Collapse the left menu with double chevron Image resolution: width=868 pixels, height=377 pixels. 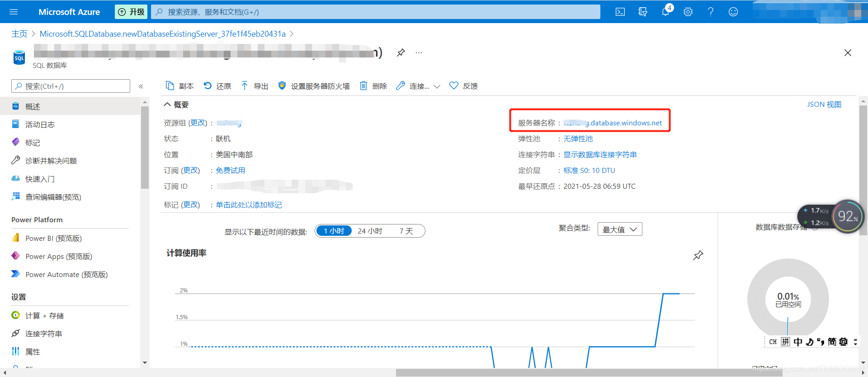point(141,86)
